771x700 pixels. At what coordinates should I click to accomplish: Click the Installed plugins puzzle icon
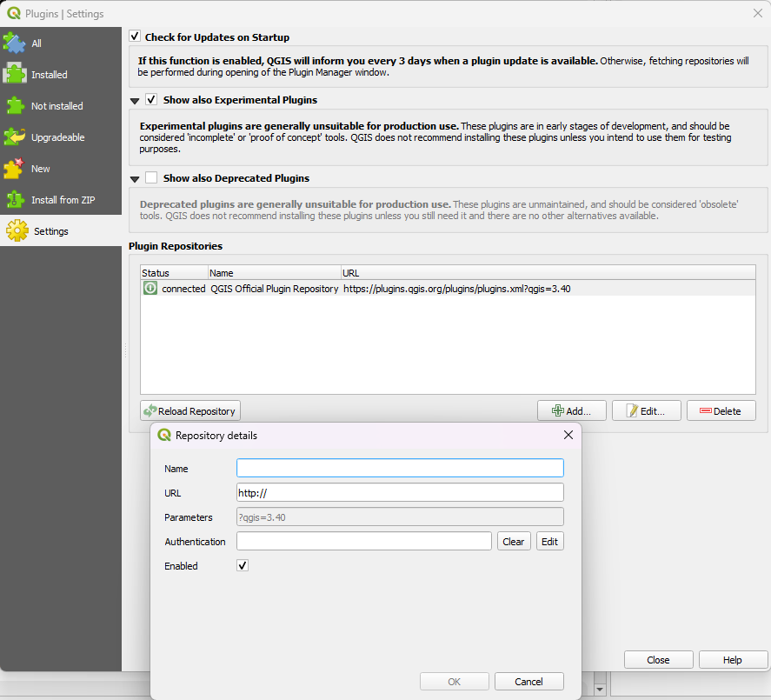tap(15, 74)
